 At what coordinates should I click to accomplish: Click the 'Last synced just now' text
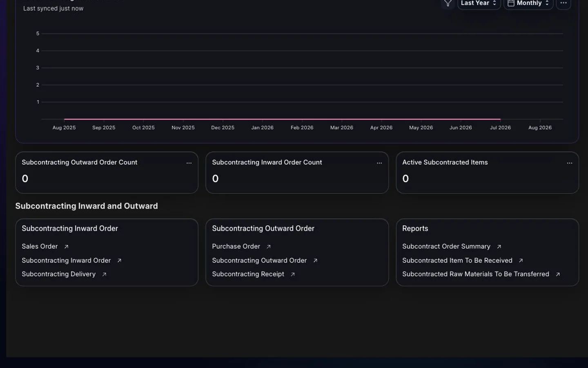coord(53,8)
